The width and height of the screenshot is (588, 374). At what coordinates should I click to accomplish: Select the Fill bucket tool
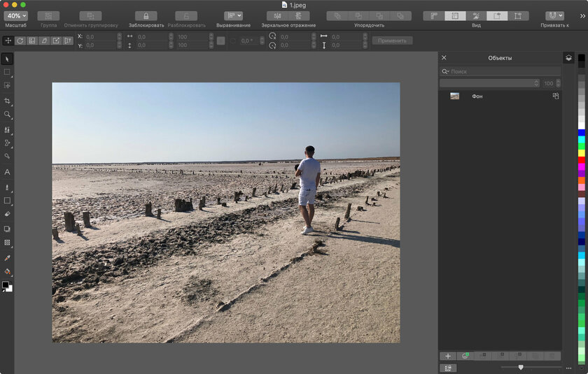coord(7,271)
